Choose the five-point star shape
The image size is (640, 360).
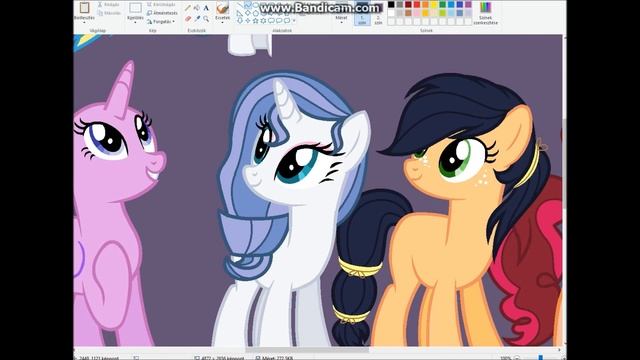tap(255, 20)
